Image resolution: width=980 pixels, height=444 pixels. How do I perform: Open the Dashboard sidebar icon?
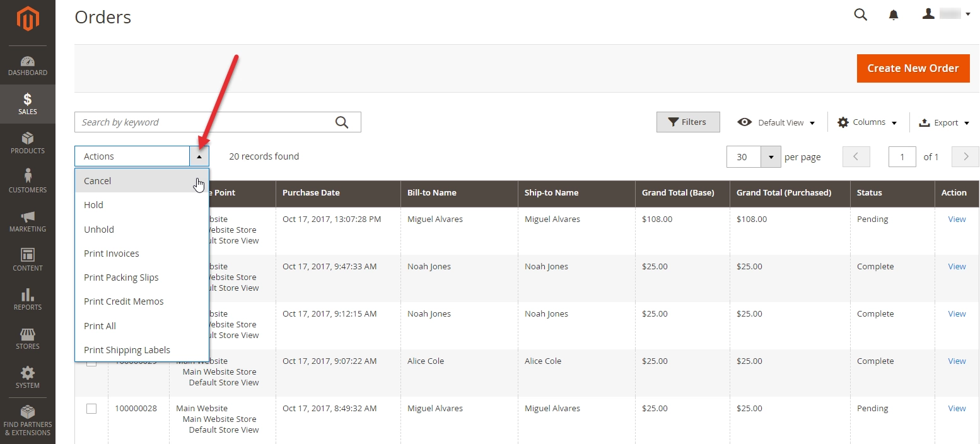[x=28, y=66]
